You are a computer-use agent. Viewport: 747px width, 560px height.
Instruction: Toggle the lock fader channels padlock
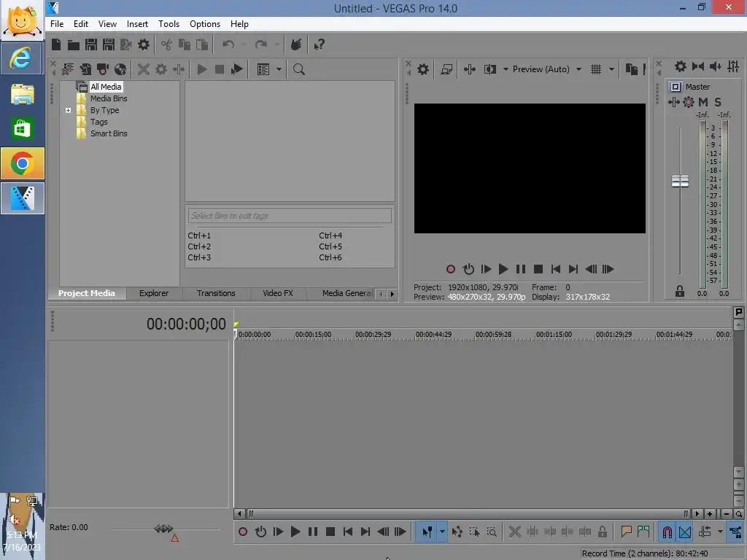pos(680,291)
